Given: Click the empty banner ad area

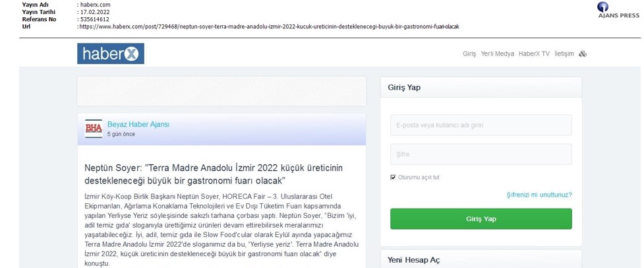Looking at the screenshot, I should [221, 91].
